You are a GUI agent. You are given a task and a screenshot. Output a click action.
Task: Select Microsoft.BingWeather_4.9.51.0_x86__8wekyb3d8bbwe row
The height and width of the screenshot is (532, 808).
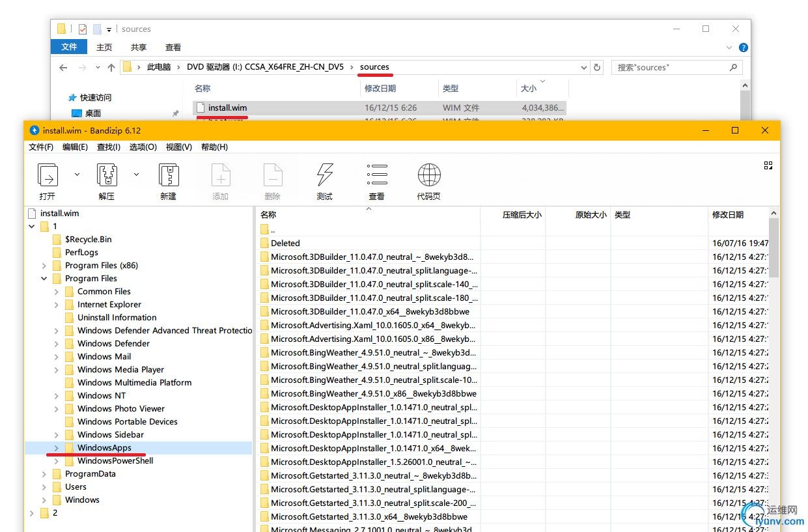click(370, 393)
